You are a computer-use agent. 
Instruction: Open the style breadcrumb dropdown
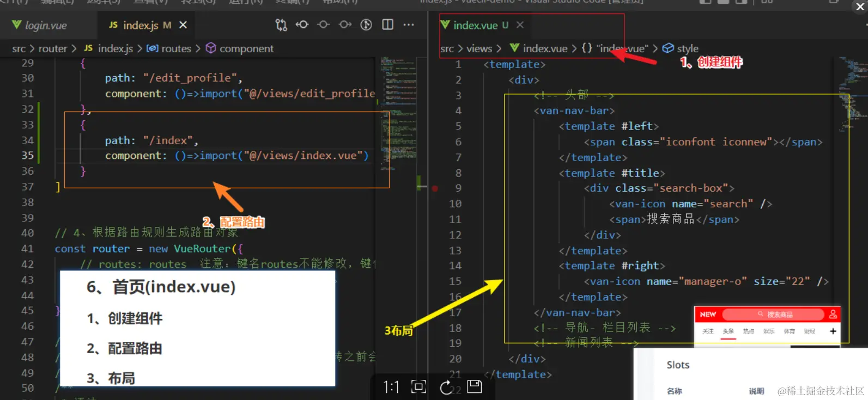pos(681,48)
